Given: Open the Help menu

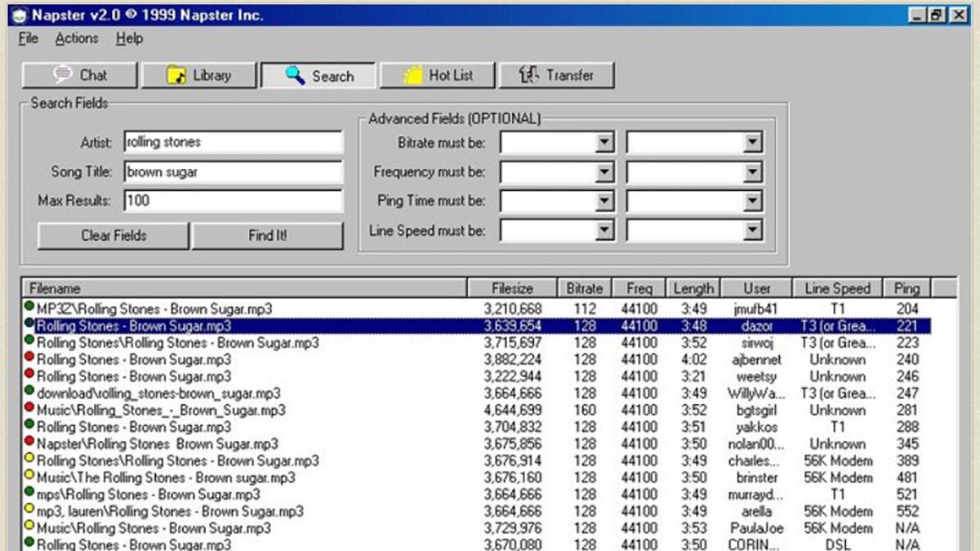Looking at the screenshot, I should [128, 38].
